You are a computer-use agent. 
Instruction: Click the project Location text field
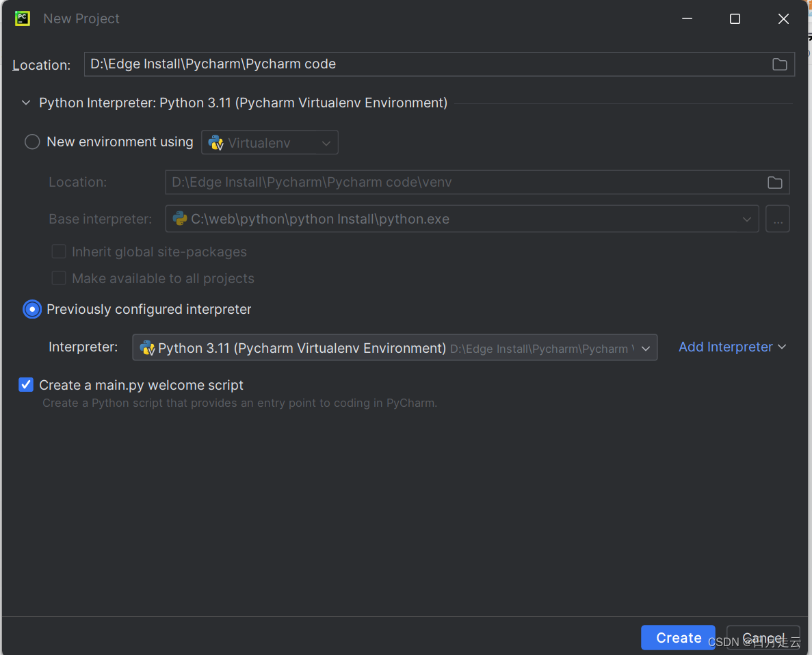click(x=439, y=64)
